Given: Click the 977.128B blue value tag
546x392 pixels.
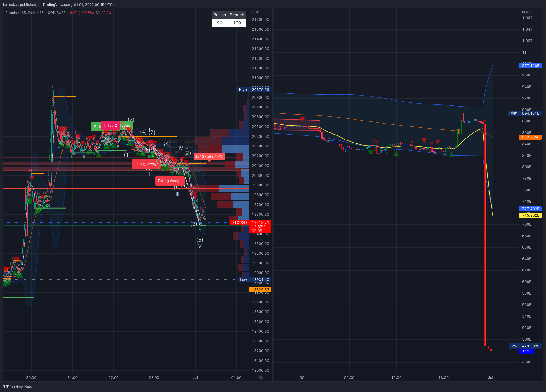Looking at the screenshot, I should pyautogui.click(x=531, y=66).
